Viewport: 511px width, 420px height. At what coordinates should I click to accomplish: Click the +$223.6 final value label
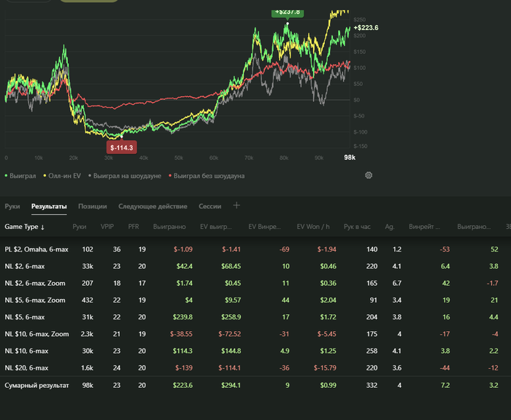[x=366, y=28]
